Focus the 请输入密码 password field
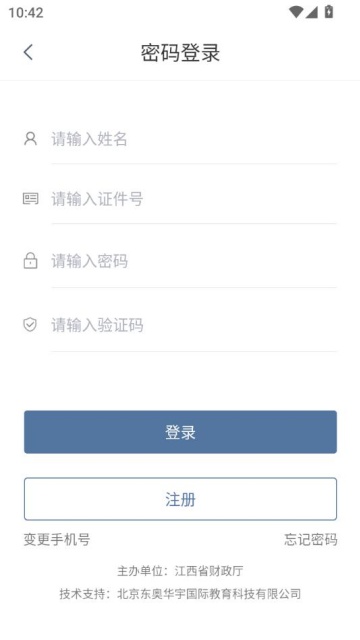This screenshot has height=640, width=360. pyautogui.click(x=194, y=261)
